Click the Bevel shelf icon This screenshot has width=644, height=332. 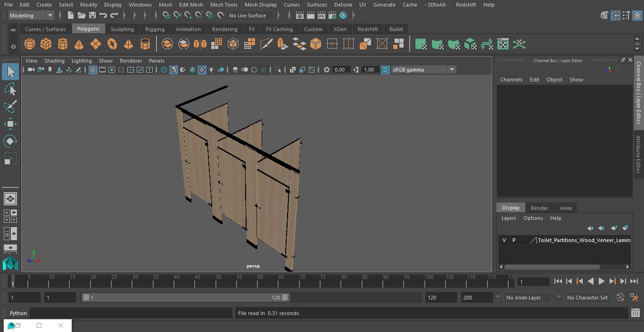click(316, 44)
